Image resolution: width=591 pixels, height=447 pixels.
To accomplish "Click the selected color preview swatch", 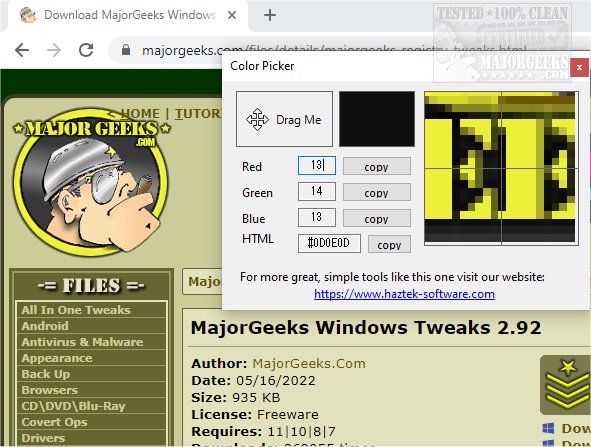I will [x=377, y=119].
